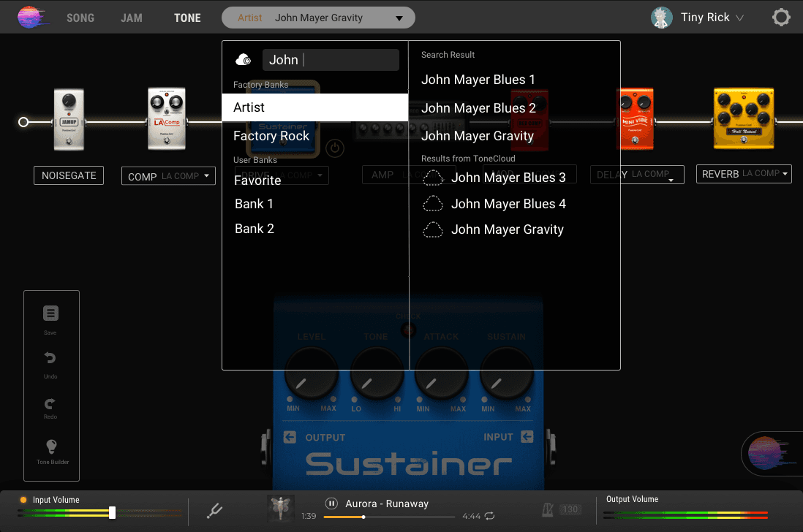Click the Redo arrow icon
The height and width of the screenshot is (532, 803).
[50, 404]
